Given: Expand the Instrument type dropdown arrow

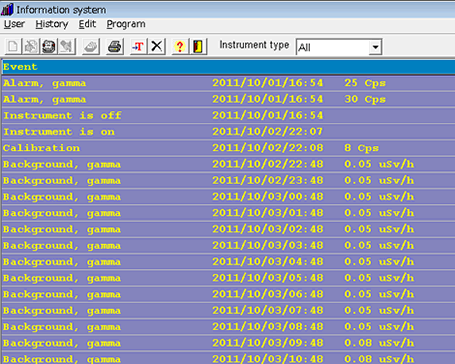Looking at the screenshot, I should click(x=375, y=47).
